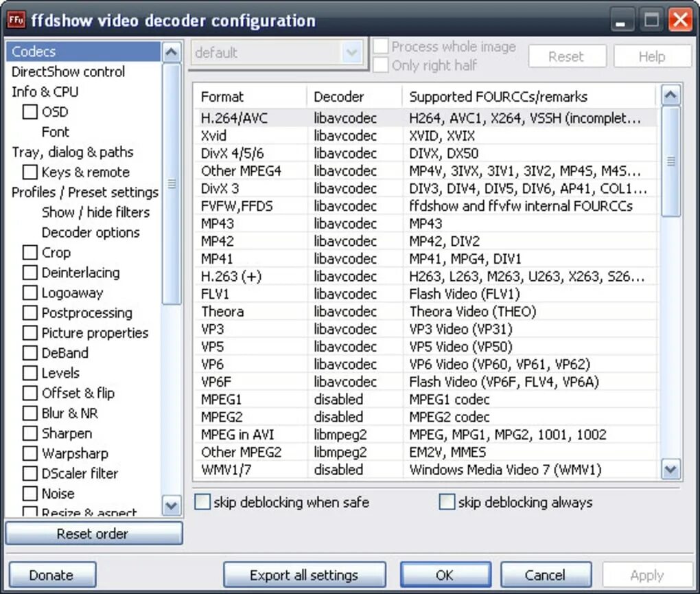Click the left tree scroll-up arrow
The width and height of the screenshot is (700, 594).
[x=172, y=52]
